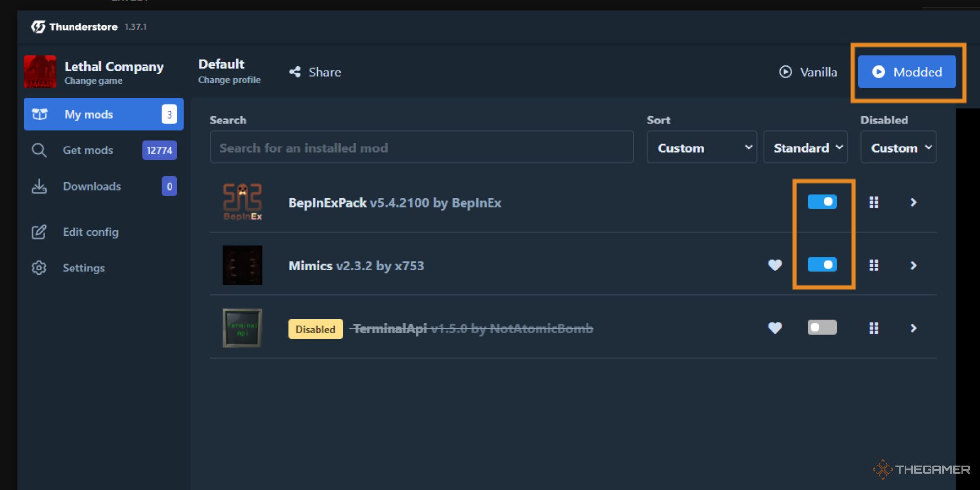980x490 pixels.
Task: Click the struck-through TerminalApi v1.5.0 name
Action: pos(472,328)
